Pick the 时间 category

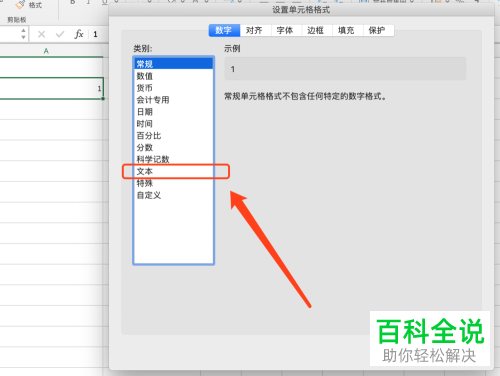(x=173, y=124)
